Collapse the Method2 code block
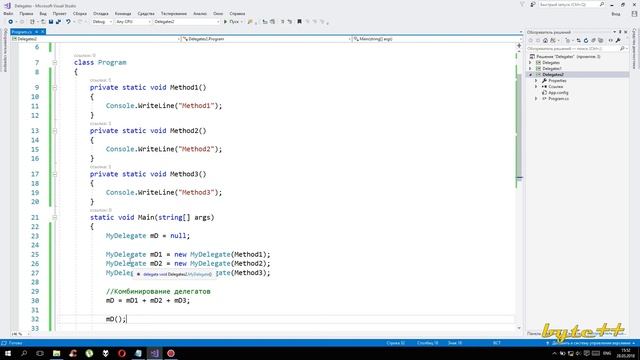 pyautogui.click(x=54, y=131)
